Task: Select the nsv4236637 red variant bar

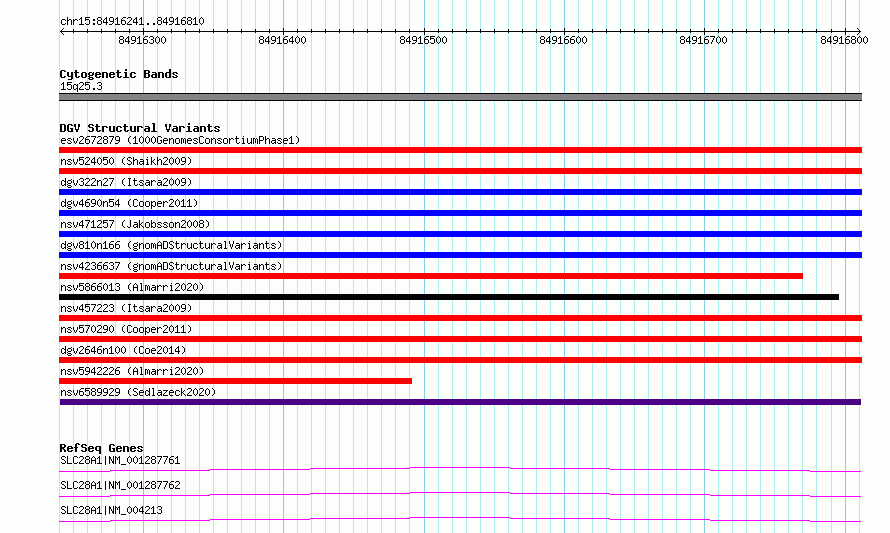Action: (431, 276)
